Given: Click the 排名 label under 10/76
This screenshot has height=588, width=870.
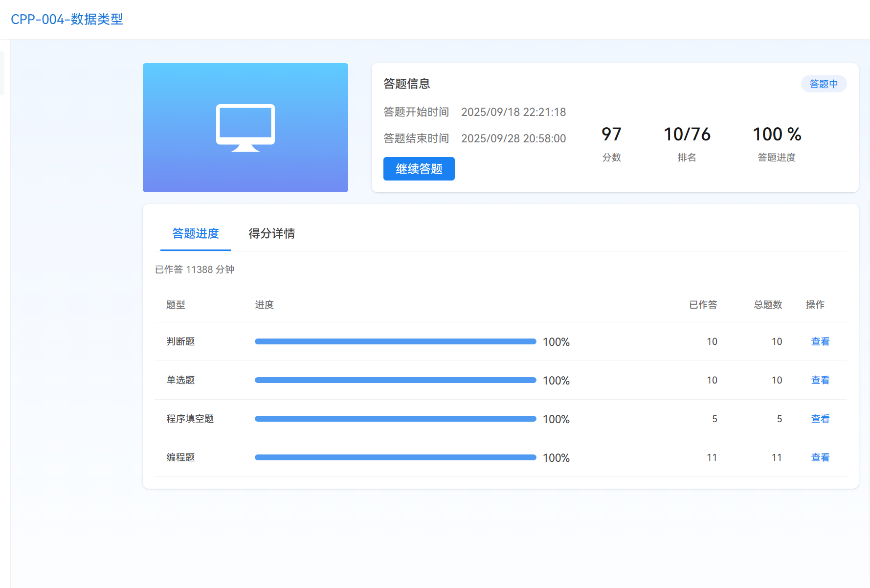Looking at the screenshot, I should pos(687,158).
